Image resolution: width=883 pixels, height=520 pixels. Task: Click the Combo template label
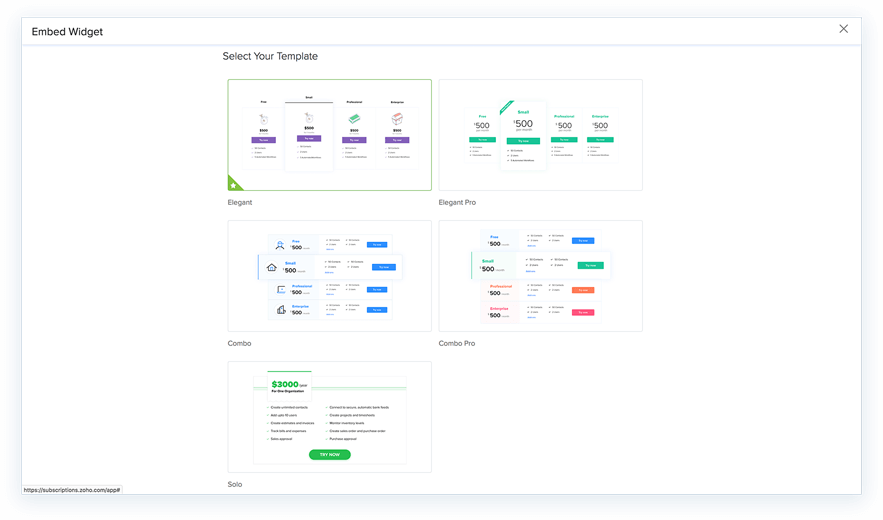[239, 343]
